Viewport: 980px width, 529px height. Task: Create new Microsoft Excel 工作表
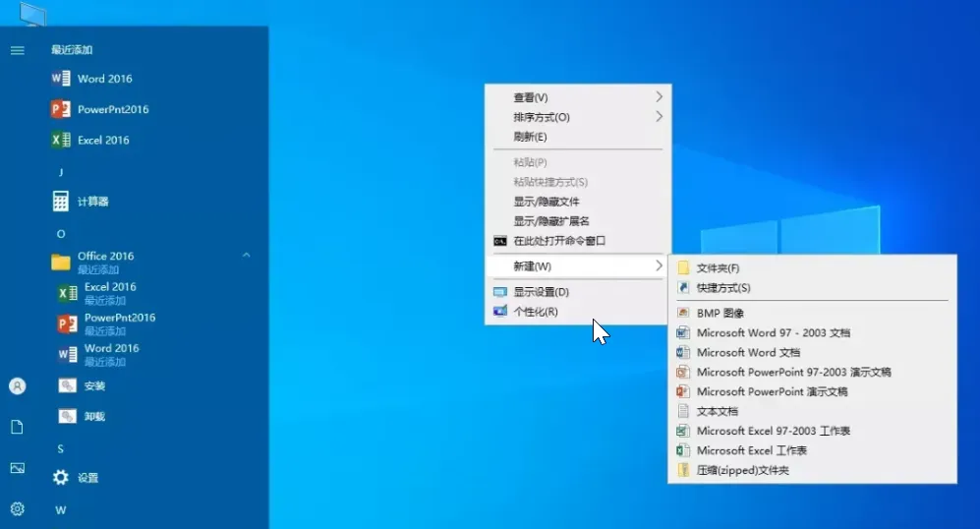(x=812, y=450)
